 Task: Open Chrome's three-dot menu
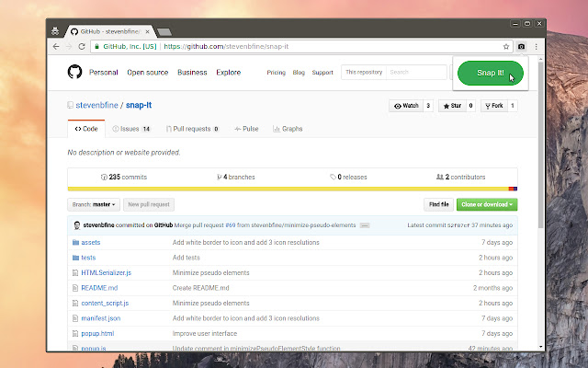pyautogui.click(x=536, y=47)
